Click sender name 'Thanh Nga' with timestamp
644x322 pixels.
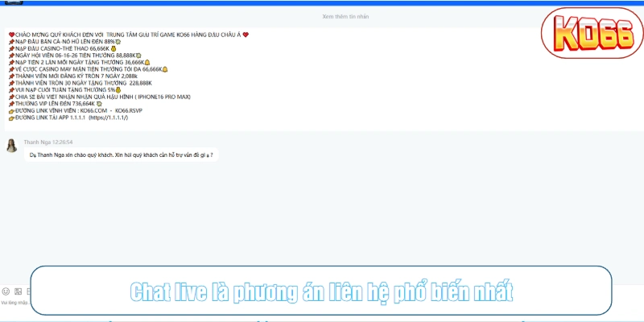coord(48,142)
